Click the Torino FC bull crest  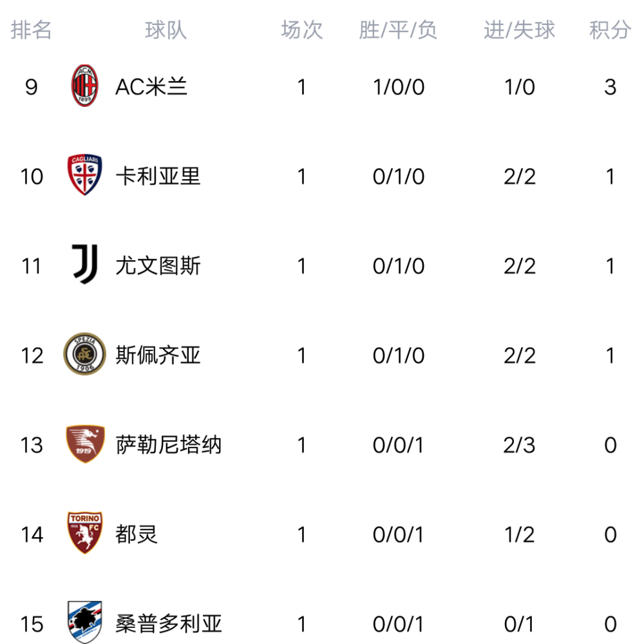pos(84,533)
